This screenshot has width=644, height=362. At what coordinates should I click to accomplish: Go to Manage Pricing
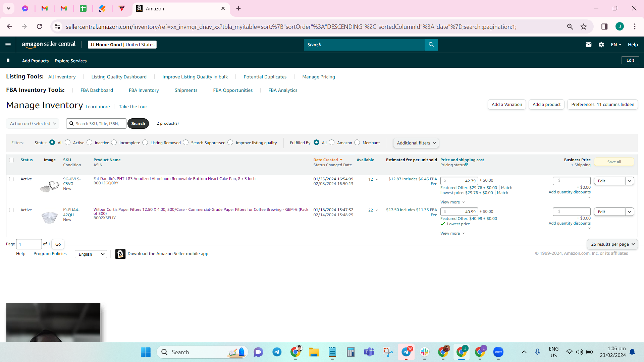(319, 77)
